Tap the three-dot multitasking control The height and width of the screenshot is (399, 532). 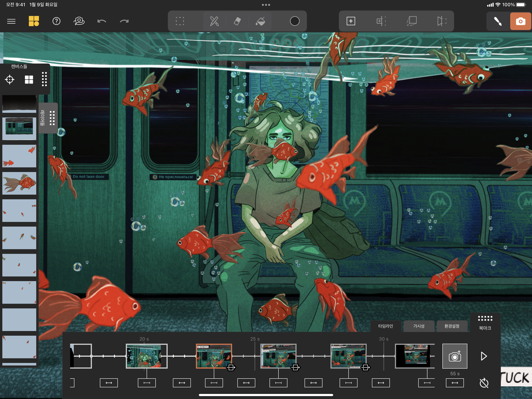266,5
